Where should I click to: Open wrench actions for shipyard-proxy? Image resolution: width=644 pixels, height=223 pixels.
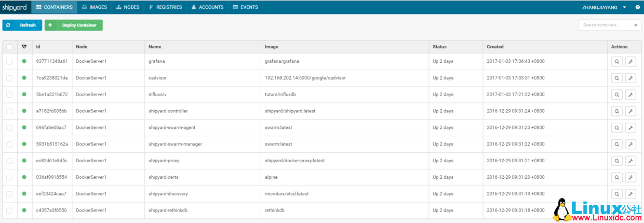(630, 161)
